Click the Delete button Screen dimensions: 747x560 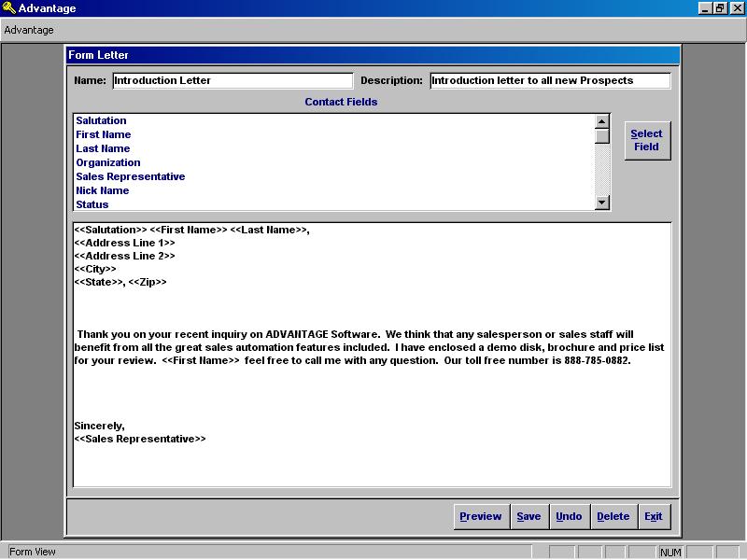(613, 517)
